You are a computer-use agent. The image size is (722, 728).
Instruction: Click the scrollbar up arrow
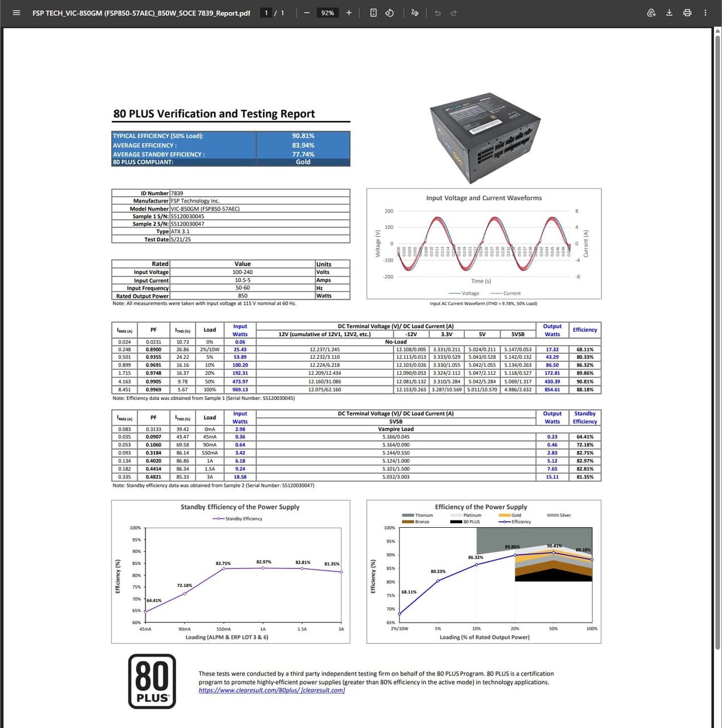[718, 30]
